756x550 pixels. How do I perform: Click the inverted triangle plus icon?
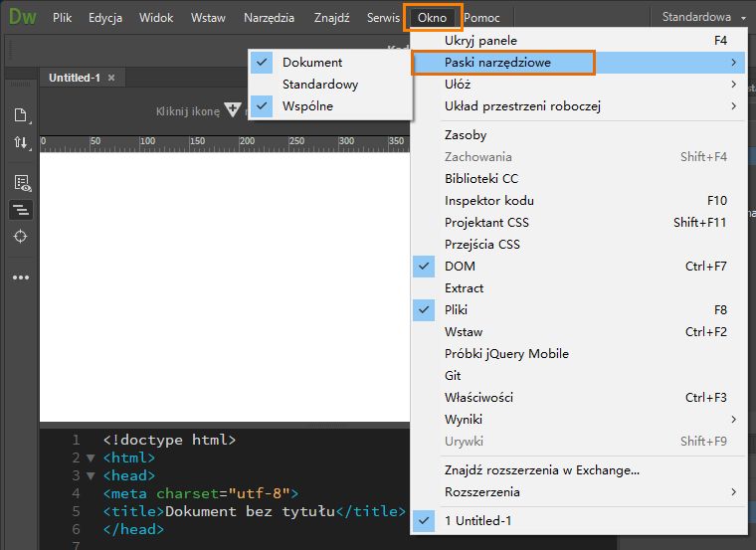[233, 109]
